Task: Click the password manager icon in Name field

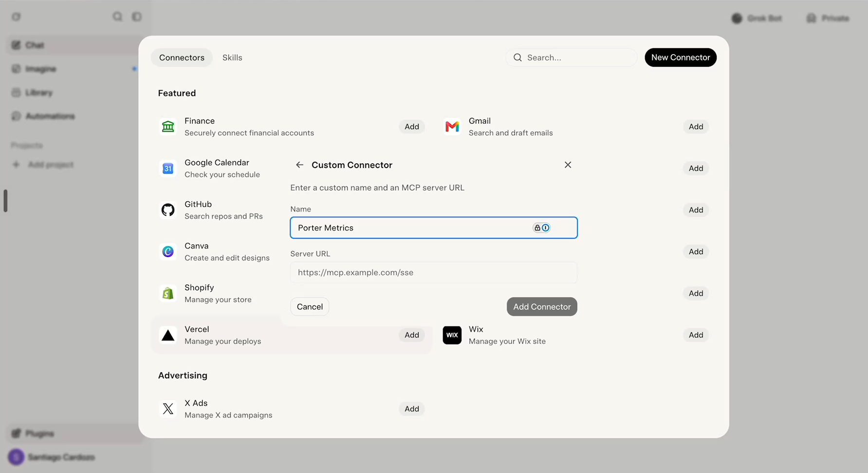Action: pos(541,228)
